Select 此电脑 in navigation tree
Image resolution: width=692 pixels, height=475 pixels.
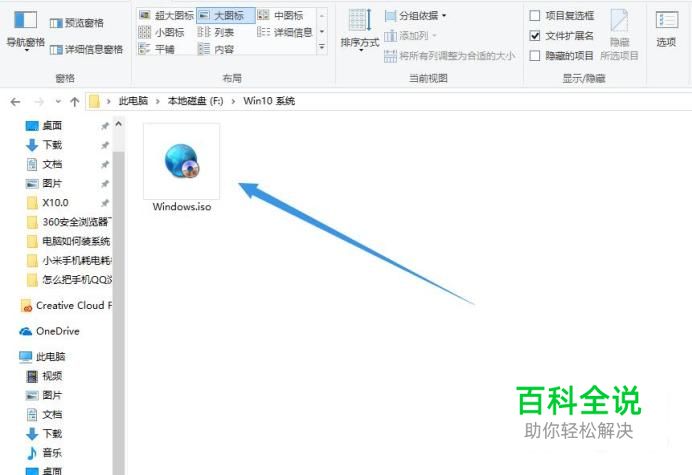42,357
